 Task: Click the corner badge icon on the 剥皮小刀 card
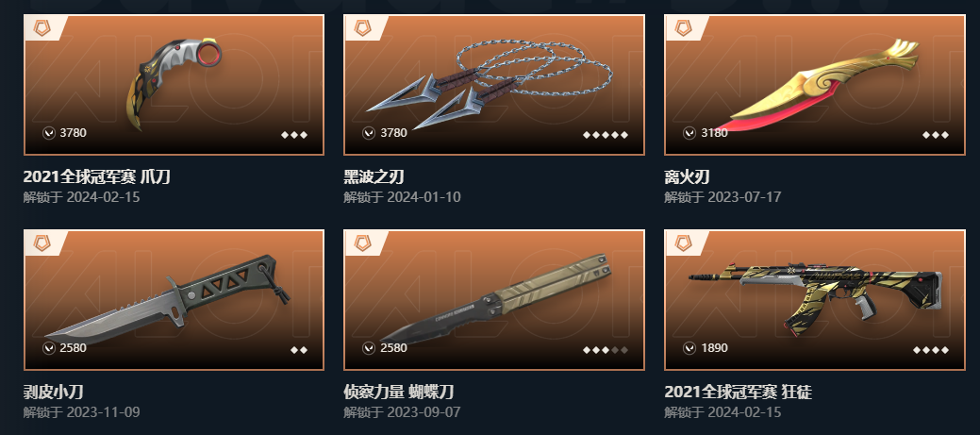42,243
